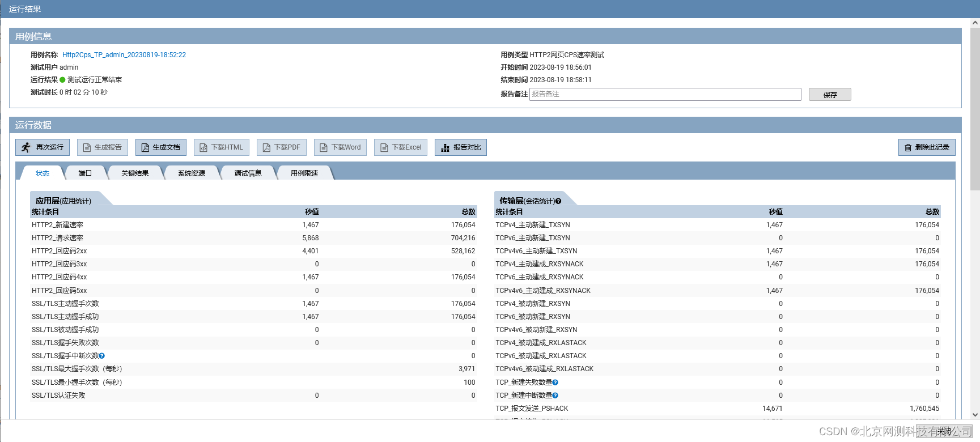Click help icon next to TCP_新建中断数量

pyautogui.click(x=555, y=396)
